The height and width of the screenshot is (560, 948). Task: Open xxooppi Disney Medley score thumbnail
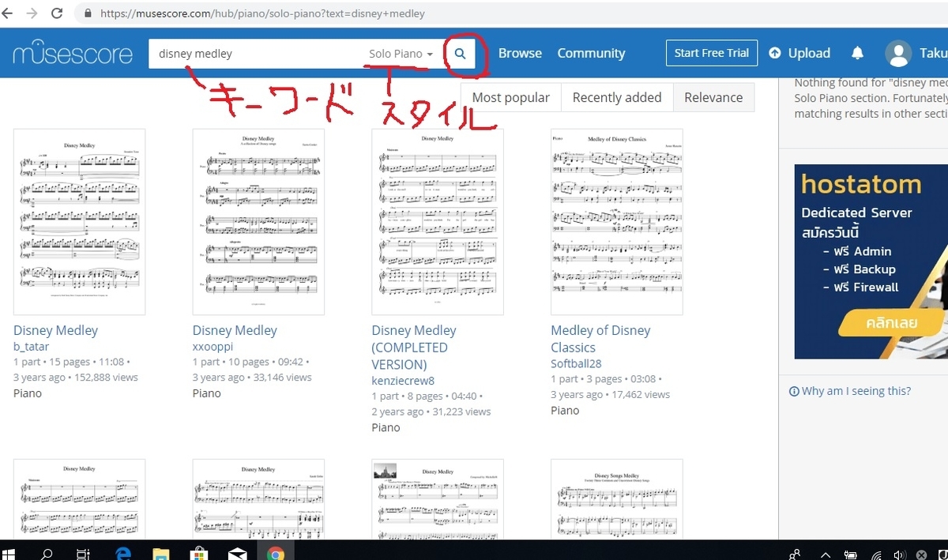click(258, 222)
